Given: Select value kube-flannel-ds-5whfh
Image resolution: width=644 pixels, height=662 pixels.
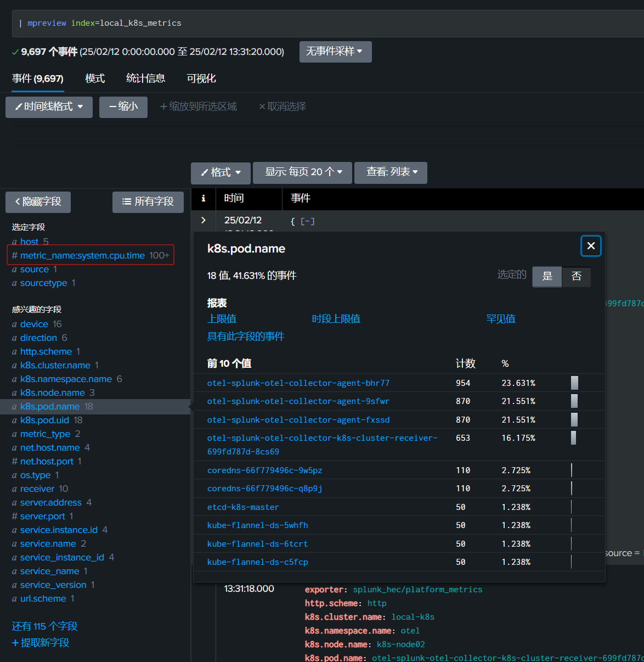Looking at the screenshot, I should coord(257,525).
